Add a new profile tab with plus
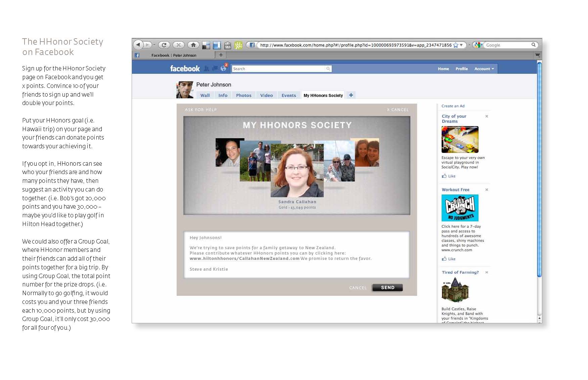Image resolution: width=588 pixels, height=380 pixels. tap(351, 95)
